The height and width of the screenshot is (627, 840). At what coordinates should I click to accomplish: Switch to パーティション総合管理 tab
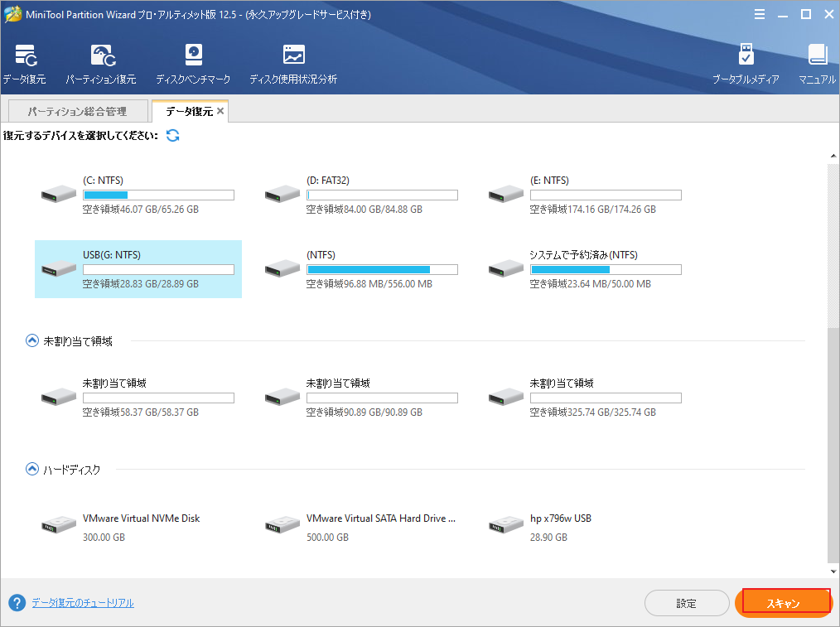[x=78, y=111]
